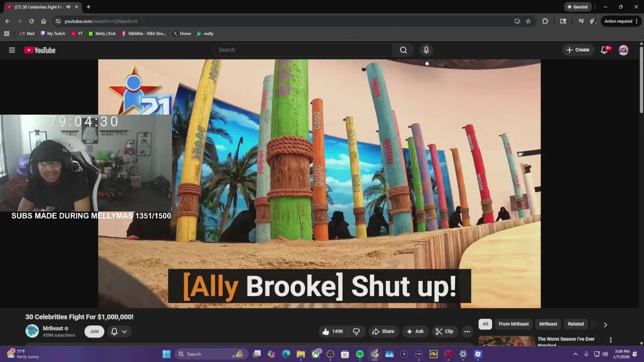This screenshot has height=362, width=644.
Task: Open the My Twitch bookmark
Action: coord(52,34)
